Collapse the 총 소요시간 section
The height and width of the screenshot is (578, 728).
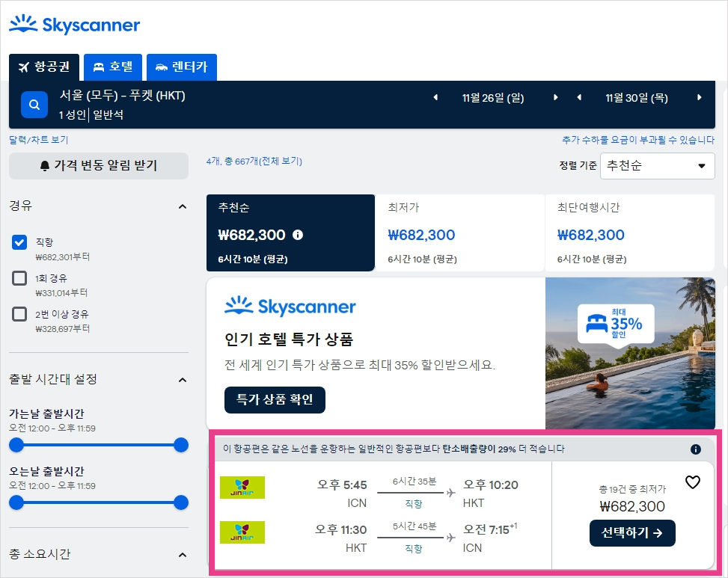click(183, 555)
